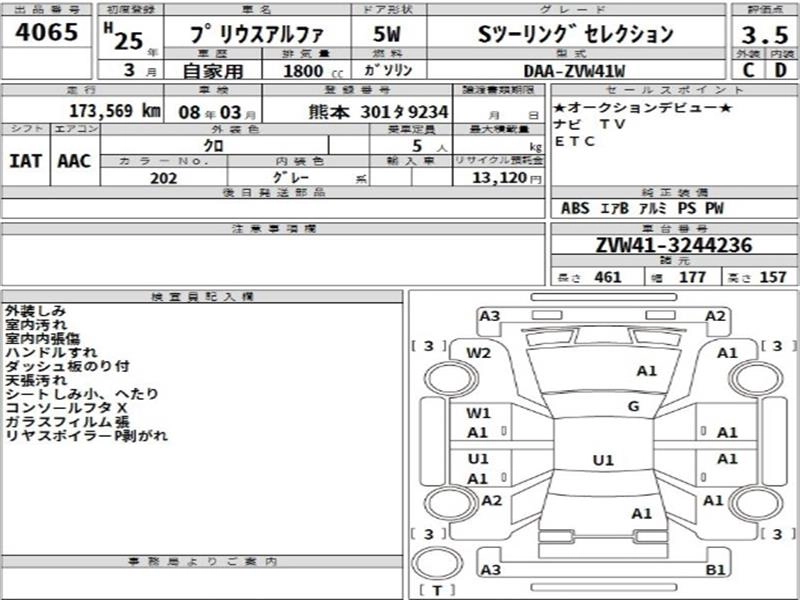Click the interior grade D
This screenshot has width=800, height=600.
click(x=781, y=70)
